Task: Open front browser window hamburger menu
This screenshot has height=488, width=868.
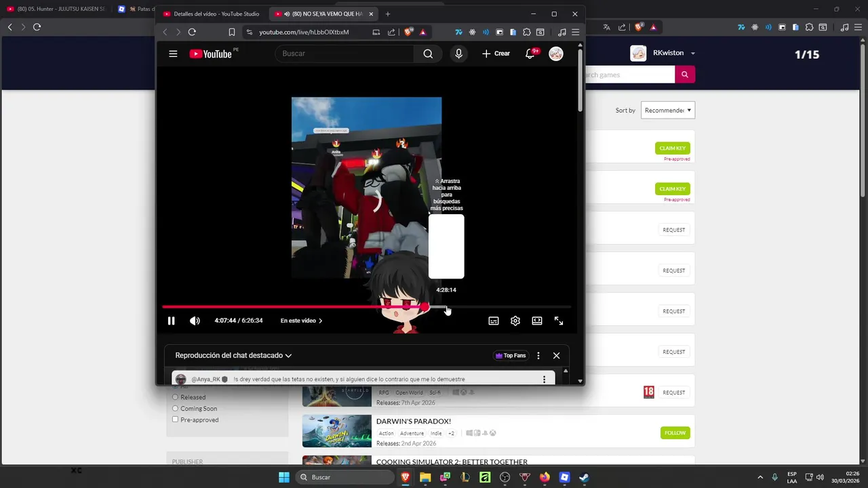Action: click(x=575, y=32)
